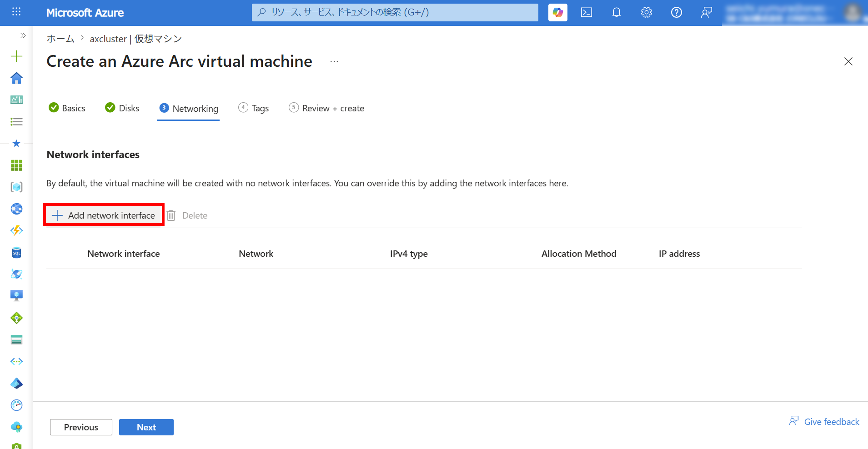This screenshot has width=868, height=449.
Task: Click the Microsoft Azure logo text
Action: (85, 12)
